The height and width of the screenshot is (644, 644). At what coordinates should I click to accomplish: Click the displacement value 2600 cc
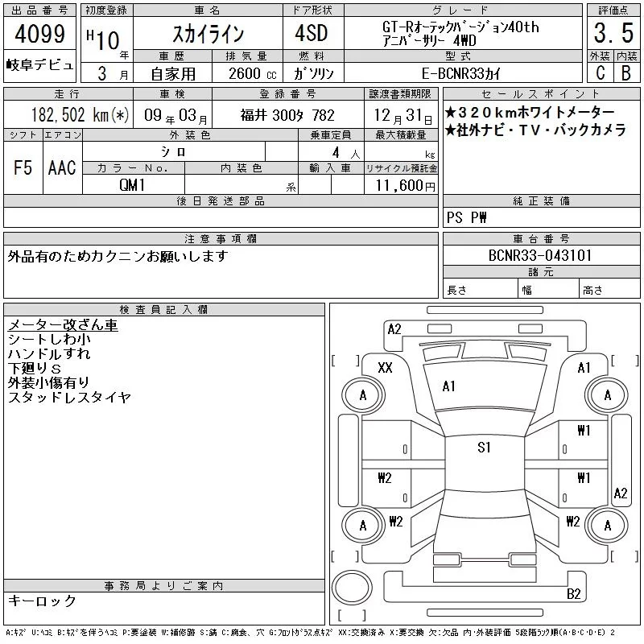tap(252, 74)
